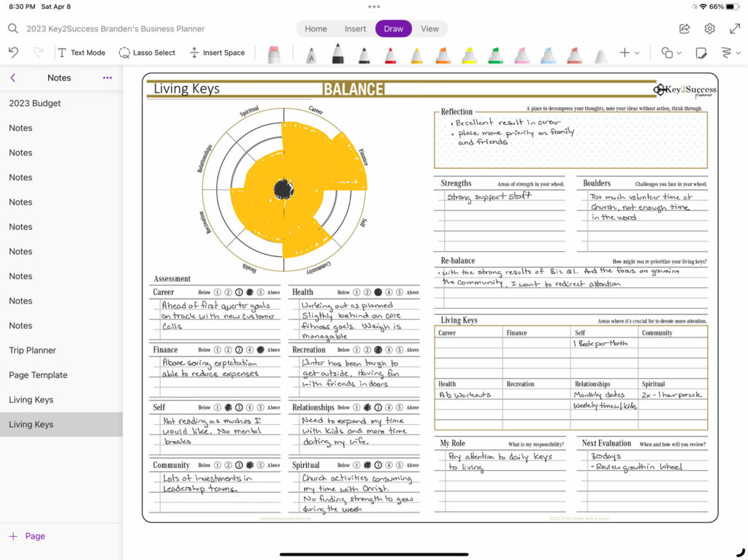This screenshot has width=748, height=560.
Task: Switch to the Insert tab
Action: coord(356,28)
